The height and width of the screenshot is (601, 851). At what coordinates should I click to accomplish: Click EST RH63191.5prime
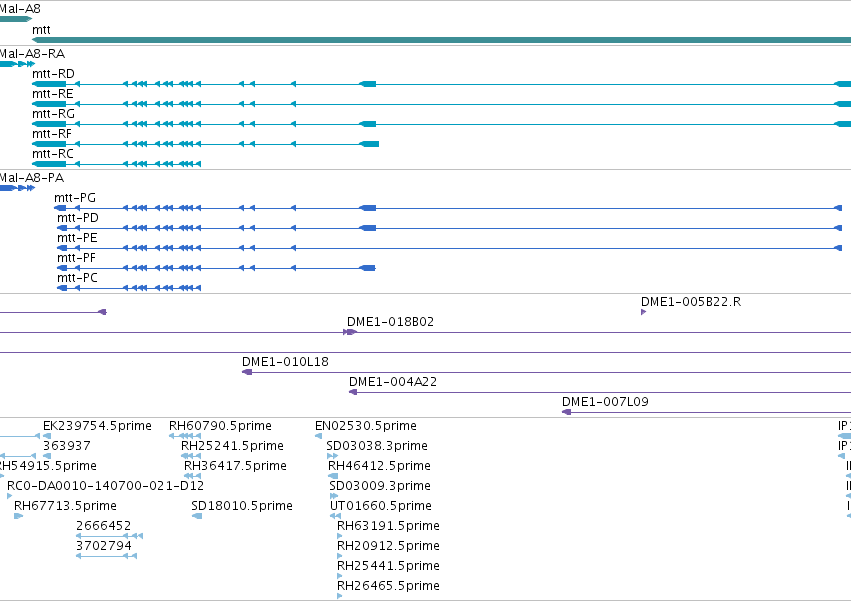click(389, 526)
